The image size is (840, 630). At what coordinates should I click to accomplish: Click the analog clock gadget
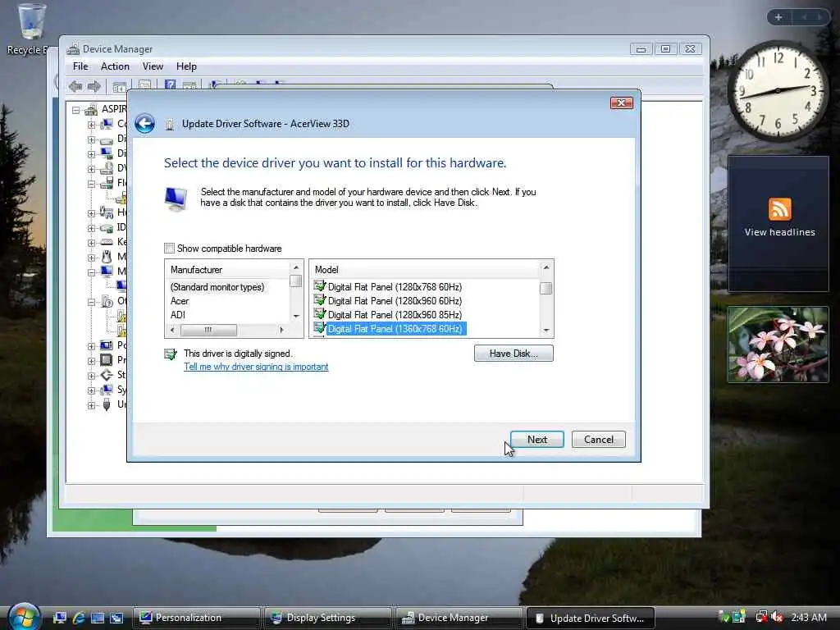pos(778,91)
